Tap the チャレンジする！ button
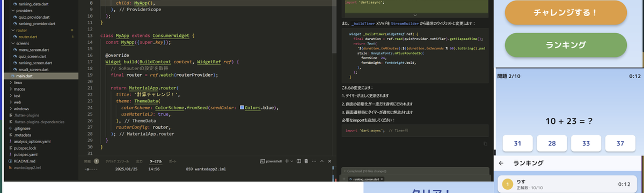The image size is (644, 193). tap(566, 13)
